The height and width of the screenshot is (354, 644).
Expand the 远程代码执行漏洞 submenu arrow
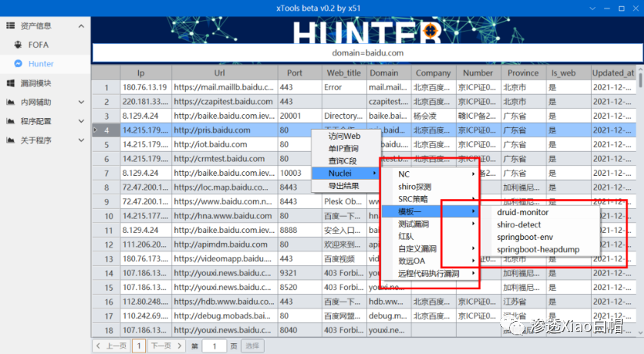click(x=473, y=273)
